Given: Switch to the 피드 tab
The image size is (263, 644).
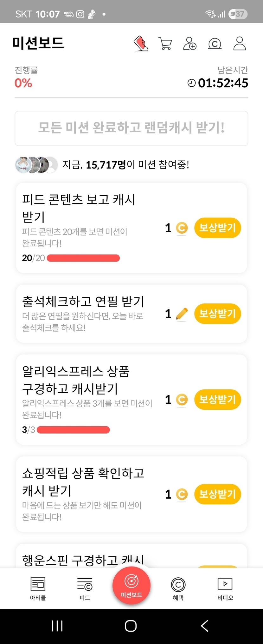Looking at the screenshot, I should (85, 588).
